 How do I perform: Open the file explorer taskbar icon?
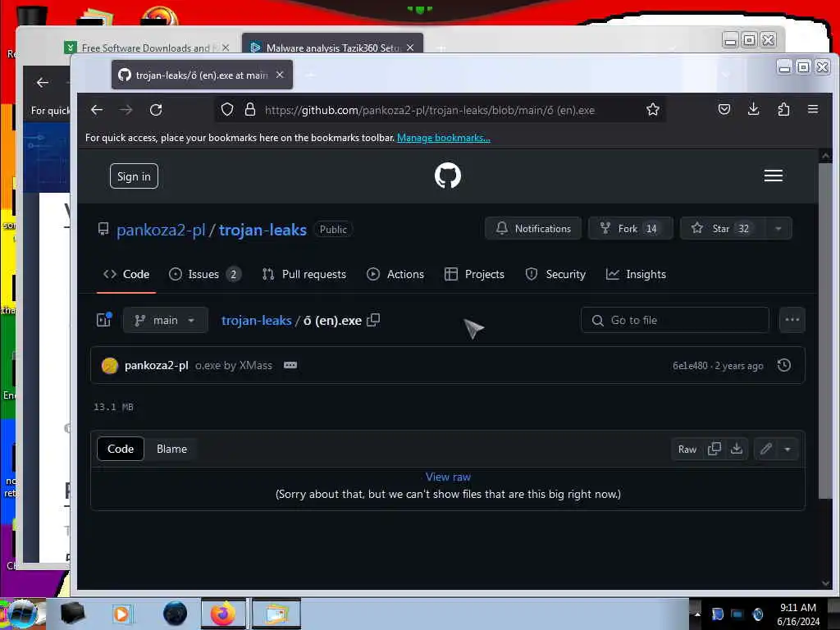coord(276,614)
